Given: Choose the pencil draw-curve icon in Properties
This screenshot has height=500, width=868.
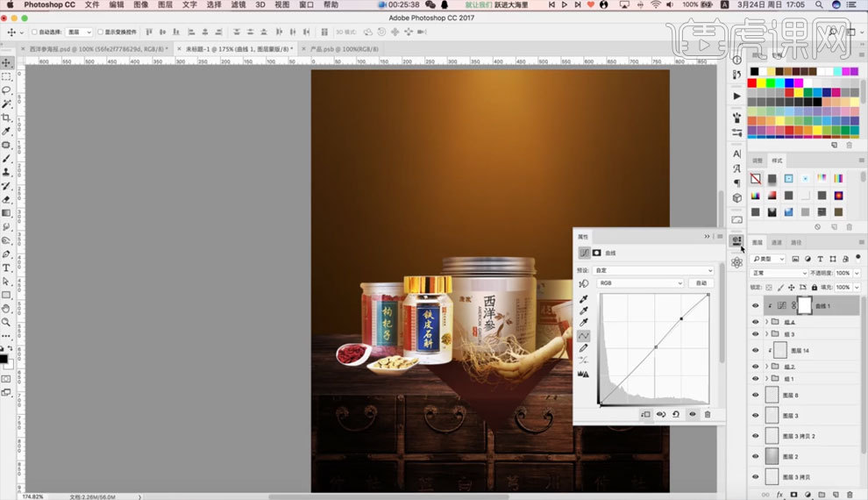Looking at the screenshot, I should (583, 348).
